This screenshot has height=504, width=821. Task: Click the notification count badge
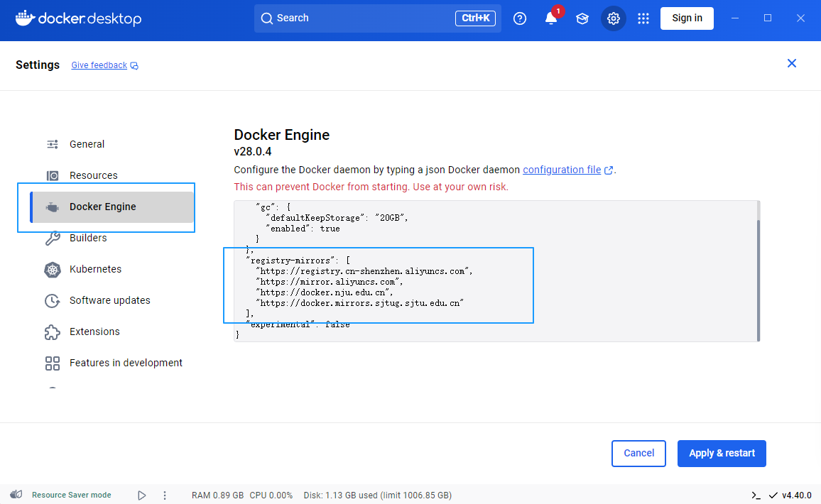(558, 11)
